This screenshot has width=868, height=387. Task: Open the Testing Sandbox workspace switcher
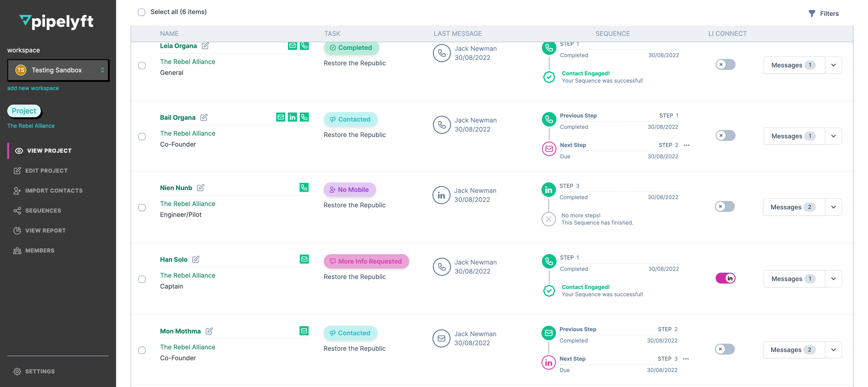coord(58,70)
